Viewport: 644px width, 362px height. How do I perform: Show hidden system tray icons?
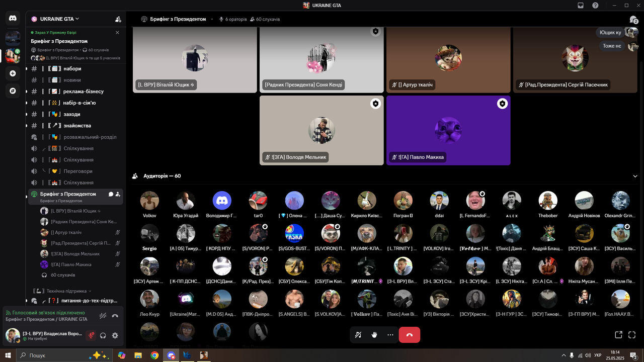pos(563,355)
